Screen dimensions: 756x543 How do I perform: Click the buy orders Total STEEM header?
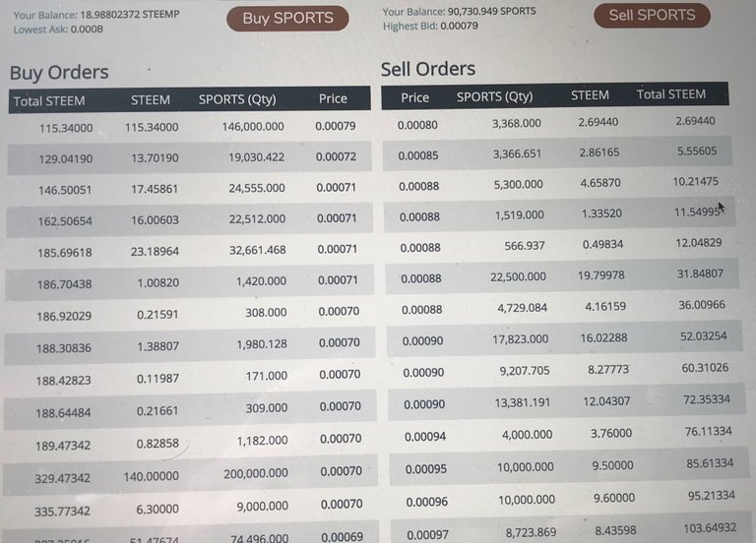tap(49, 101)
